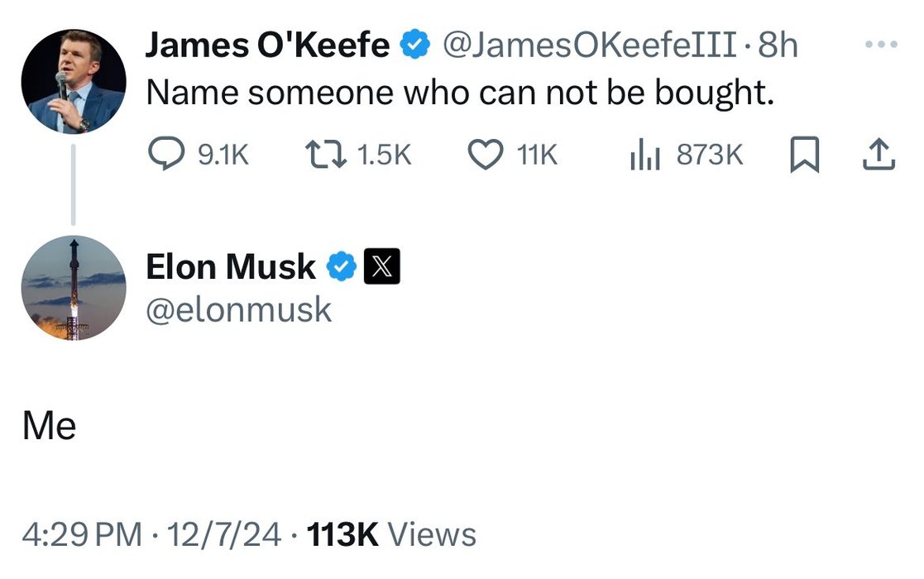Viewport: 924px width, 579px height.
Task: Bookmark James O'Keefe's tweet
Action: coord(805,155)
